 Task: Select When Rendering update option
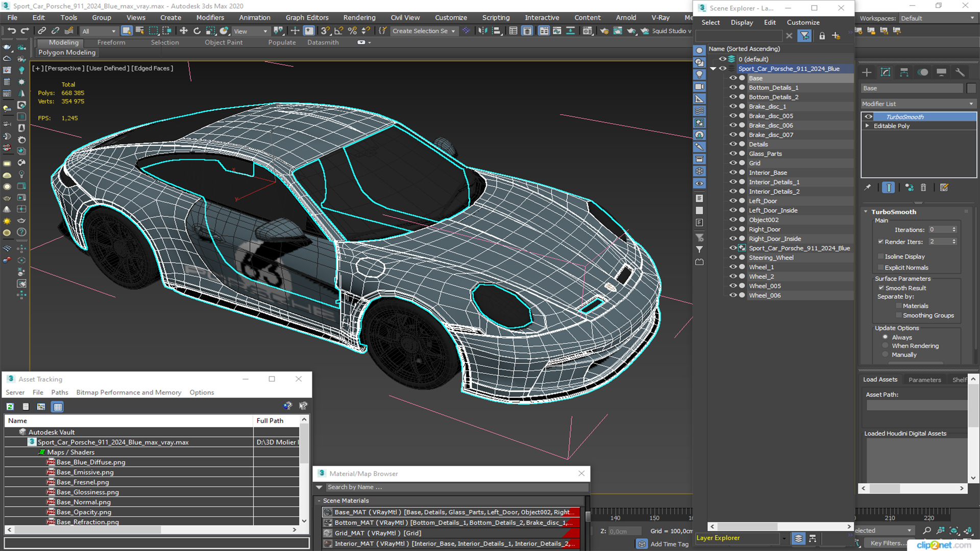coord(885,346)
